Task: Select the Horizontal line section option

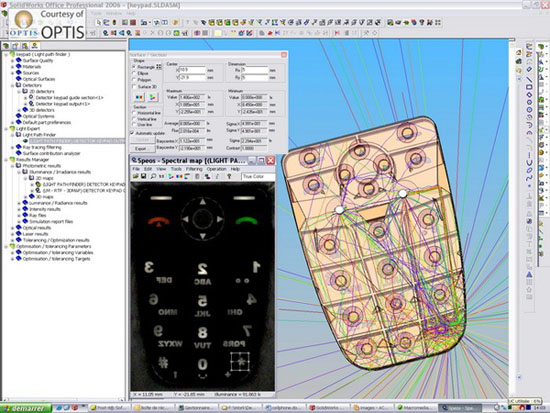Action: pos(134,113)
